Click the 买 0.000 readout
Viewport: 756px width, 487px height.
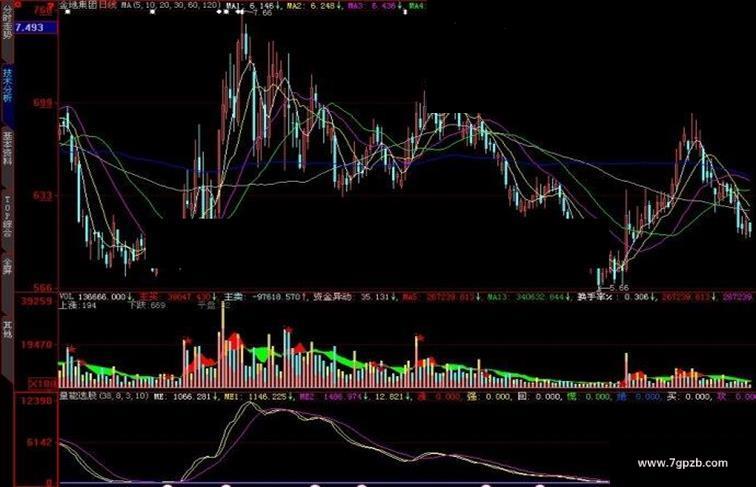point(686,397)
